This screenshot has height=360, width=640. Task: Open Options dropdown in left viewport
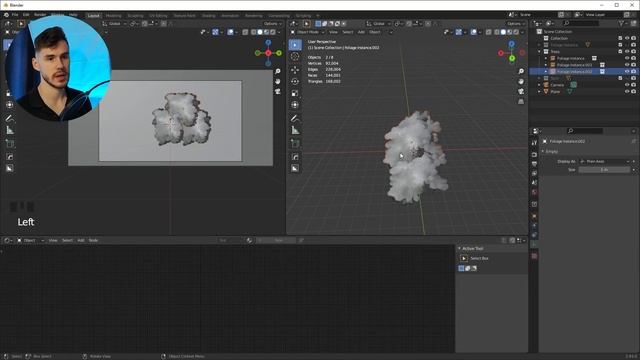pyautogui.click(x=272, y=24)
